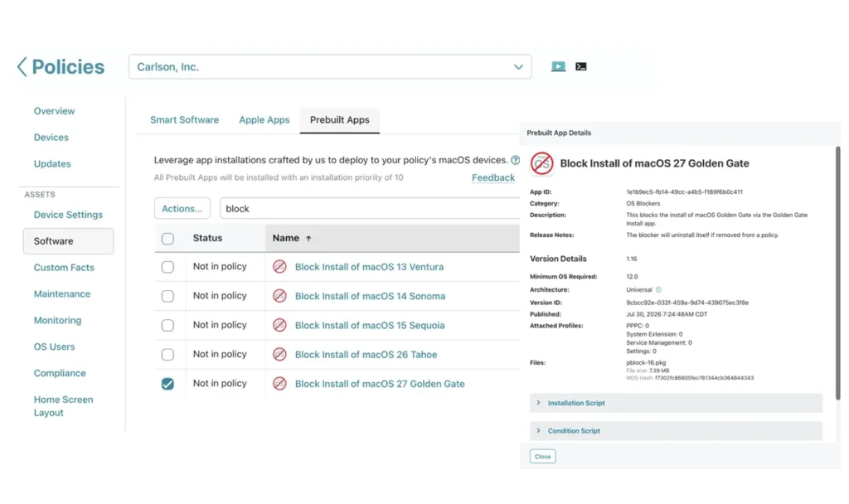Click blocker icon for macOS 14 Sonoma
Screen dimensions: 849x504
(x=279, y=296)
